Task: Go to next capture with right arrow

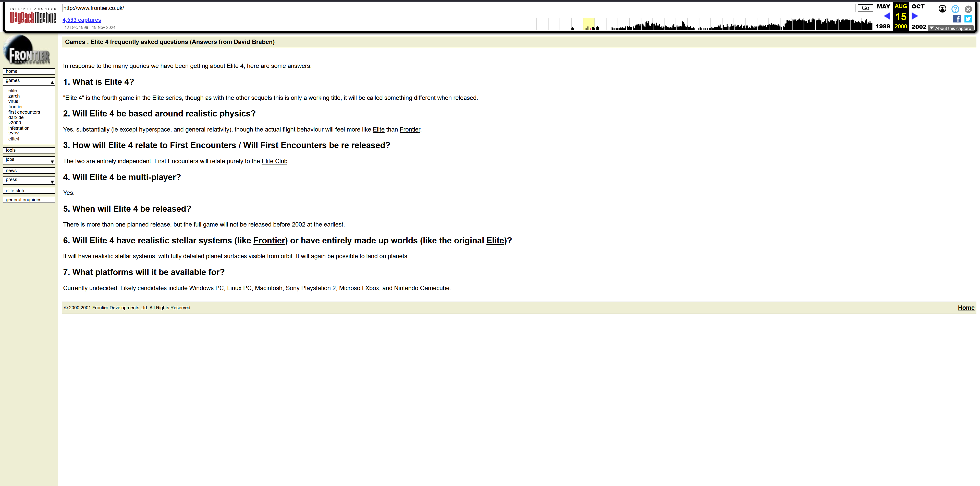Action: (x=915, y=16)
